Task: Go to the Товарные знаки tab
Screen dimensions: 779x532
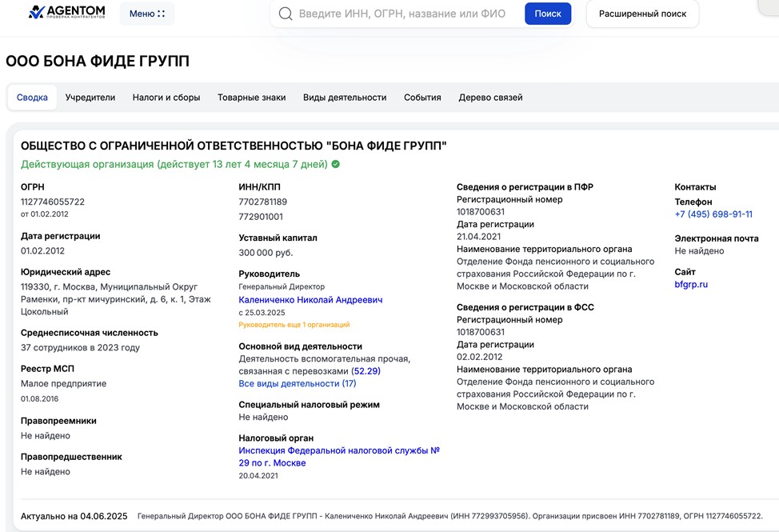Action: click(x=251, y=98)
